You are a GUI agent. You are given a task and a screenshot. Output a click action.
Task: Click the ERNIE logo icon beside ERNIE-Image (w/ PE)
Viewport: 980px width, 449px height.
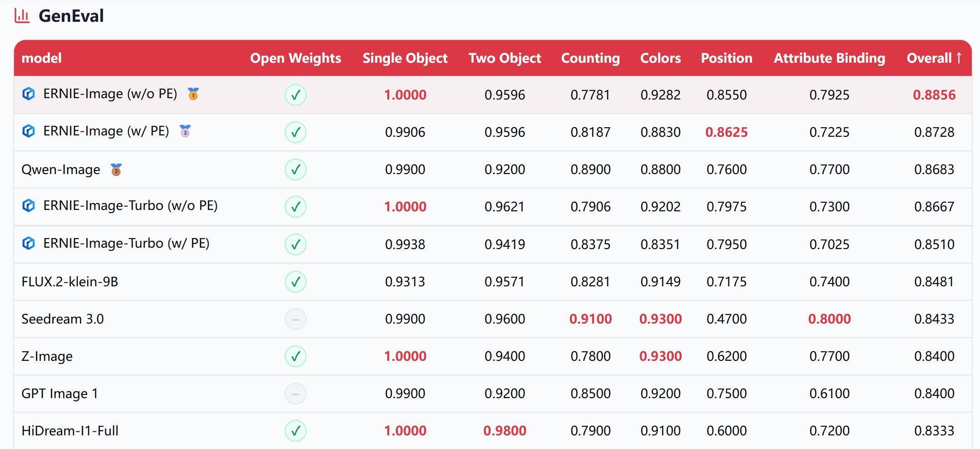[29, 131]
